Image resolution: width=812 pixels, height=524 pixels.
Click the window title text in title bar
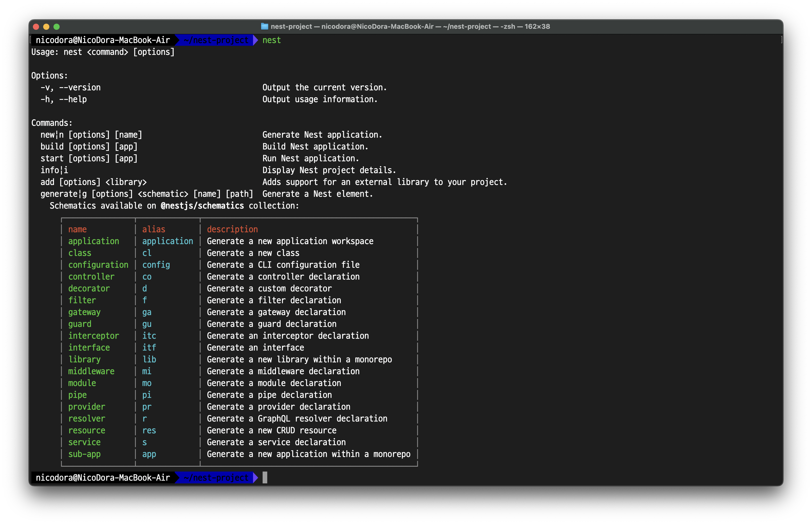[x=410, y=26]
